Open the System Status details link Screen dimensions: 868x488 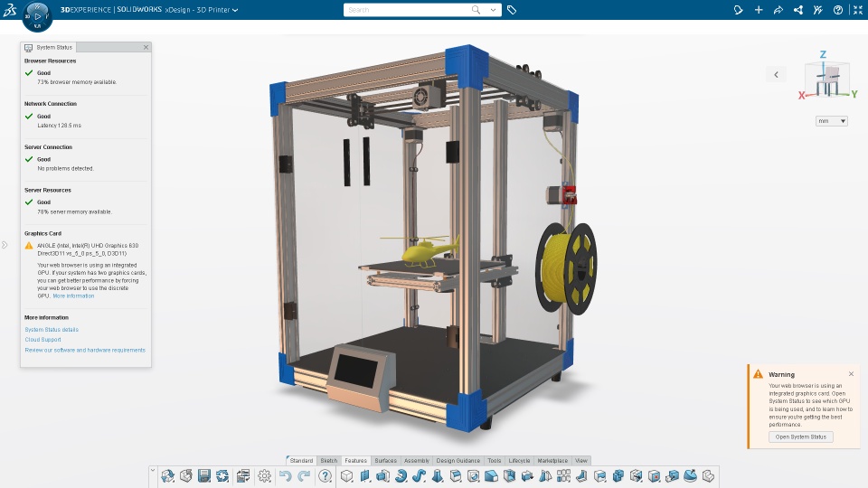52,329
